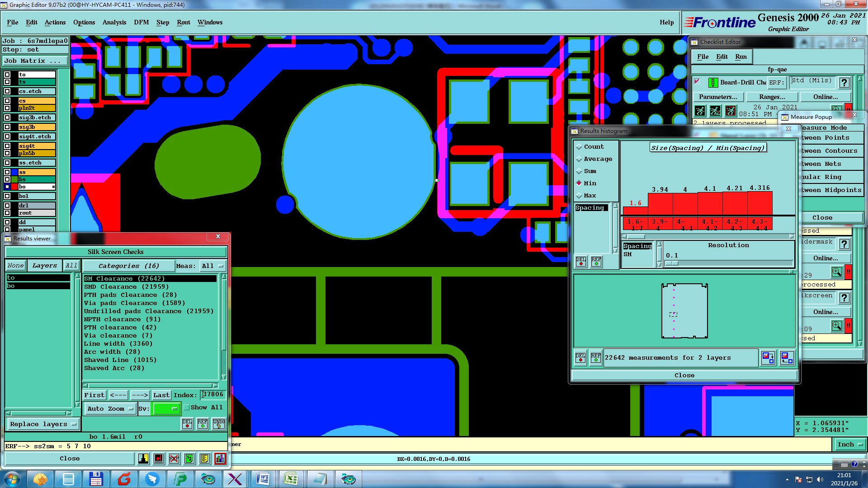Viewport: 868px width, 488px height.
Task: Click the Last button in Results viewer
Action: click(161, 395)
